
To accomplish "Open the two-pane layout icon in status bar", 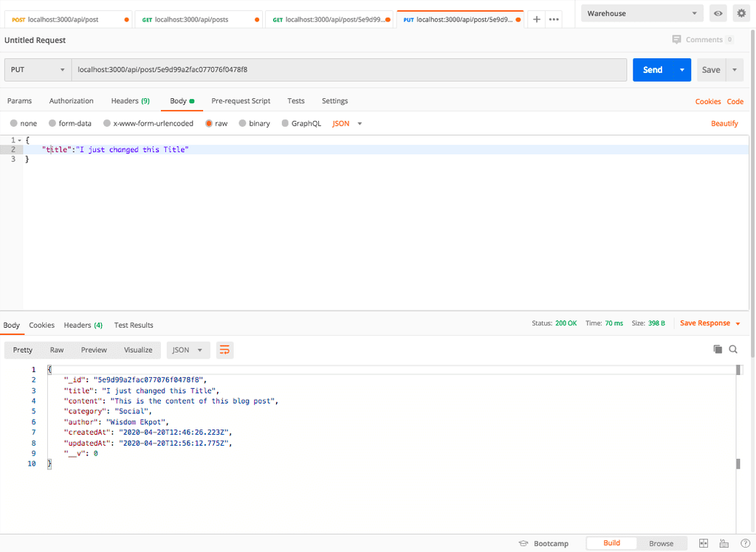I will coord(704,543).
